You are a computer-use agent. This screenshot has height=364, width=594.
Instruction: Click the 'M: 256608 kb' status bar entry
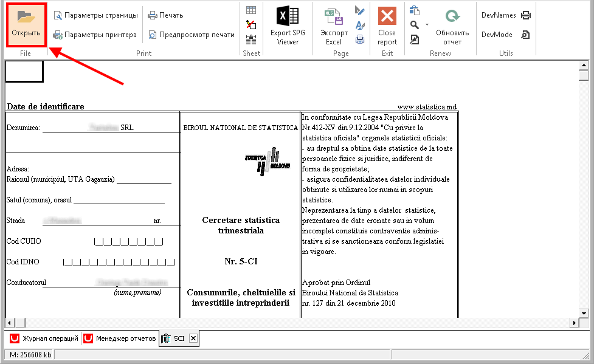30,355
